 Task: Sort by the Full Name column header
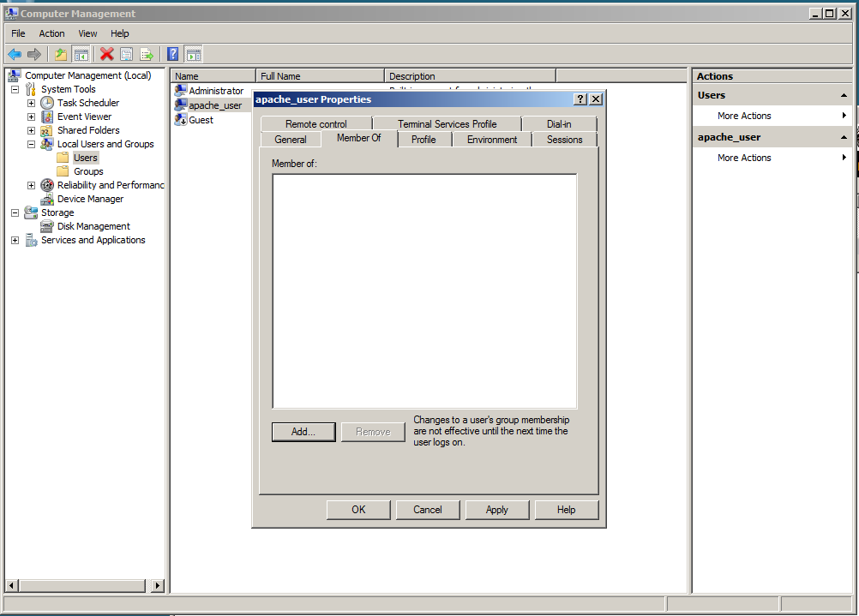point(320,76)
